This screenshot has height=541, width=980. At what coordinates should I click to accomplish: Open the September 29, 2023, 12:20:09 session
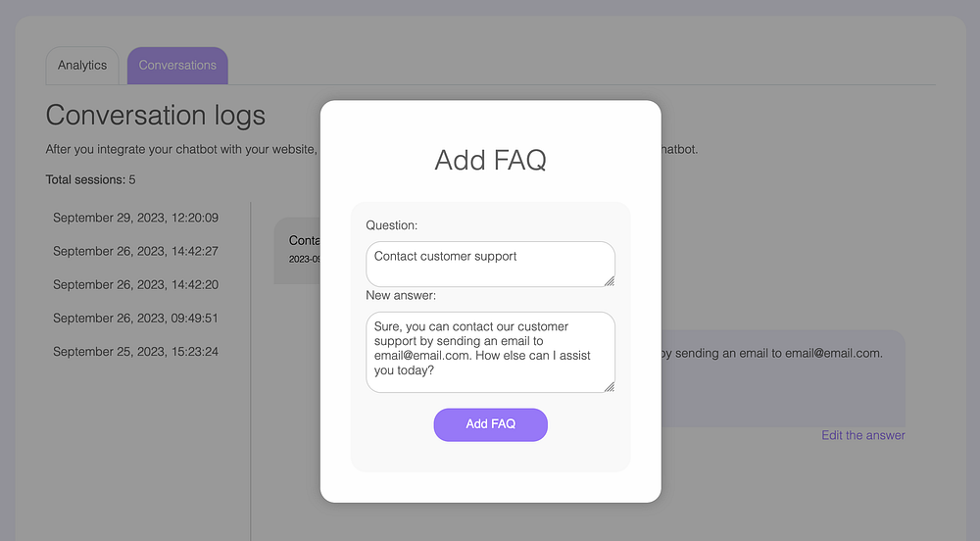pyautogui.click(x=135, y=218)
